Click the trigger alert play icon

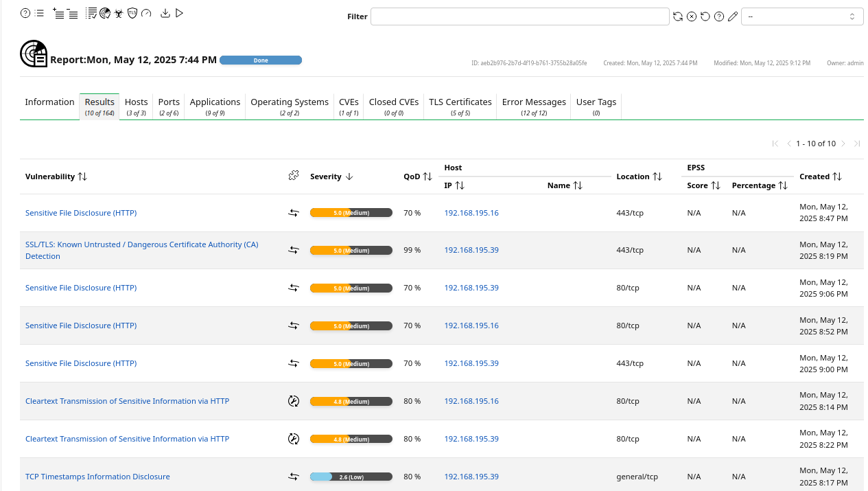tap(179, 13)
